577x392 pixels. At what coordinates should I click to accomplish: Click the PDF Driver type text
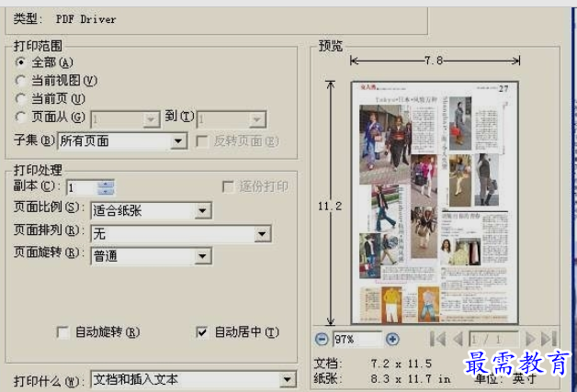pyautogui.click(x=85, y=19)
